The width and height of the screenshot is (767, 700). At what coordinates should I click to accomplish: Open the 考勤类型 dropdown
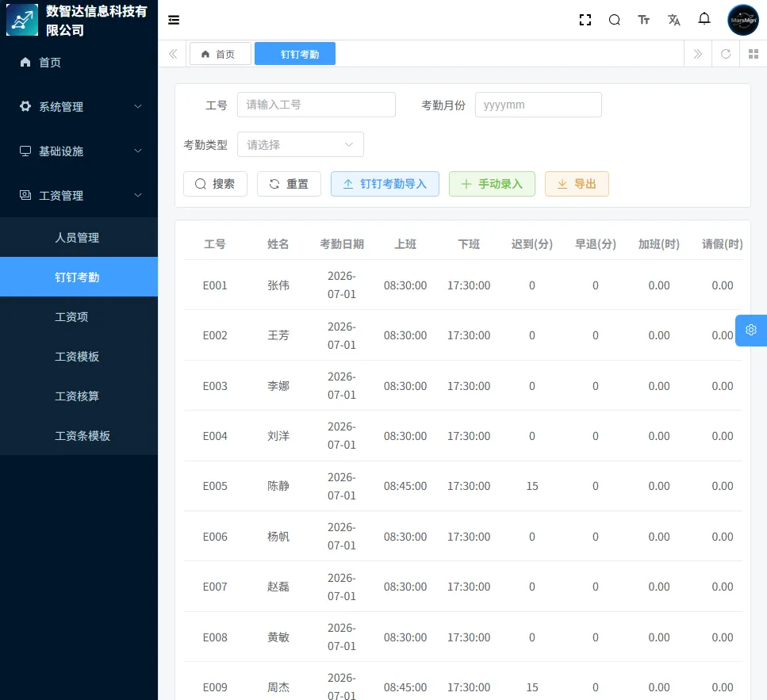coord(301,145)
